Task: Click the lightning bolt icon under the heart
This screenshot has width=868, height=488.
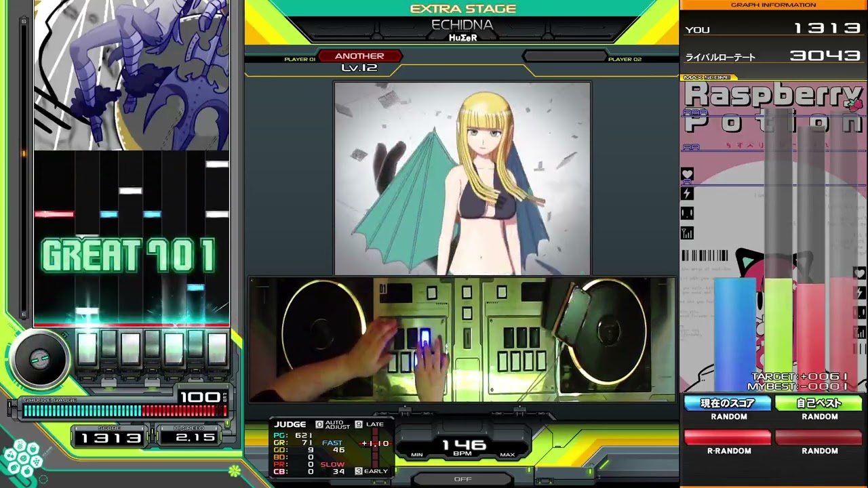Action: coord(687,194)
